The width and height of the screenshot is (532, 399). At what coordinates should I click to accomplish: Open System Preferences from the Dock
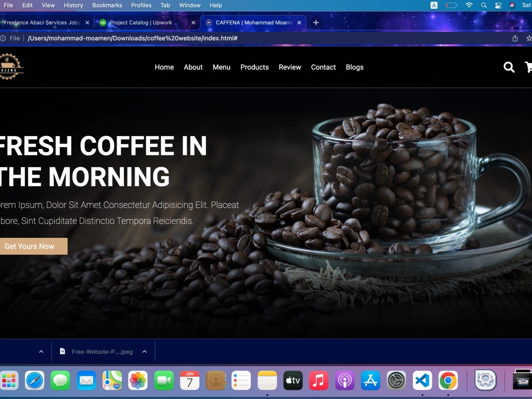(x=396, y=380)
